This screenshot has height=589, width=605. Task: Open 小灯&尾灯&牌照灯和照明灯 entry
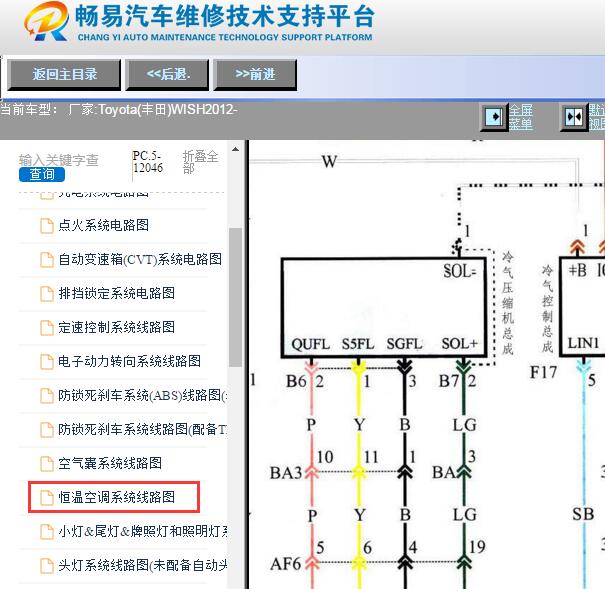coord(142,531)
